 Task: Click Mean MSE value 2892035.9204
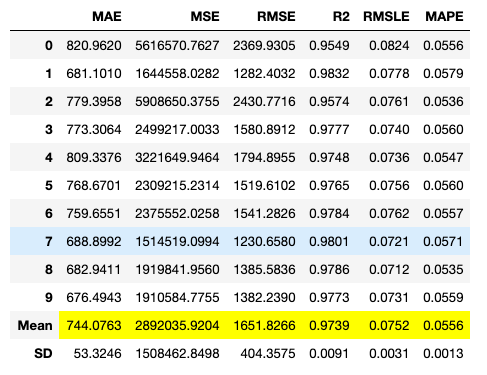coord(177,325)
